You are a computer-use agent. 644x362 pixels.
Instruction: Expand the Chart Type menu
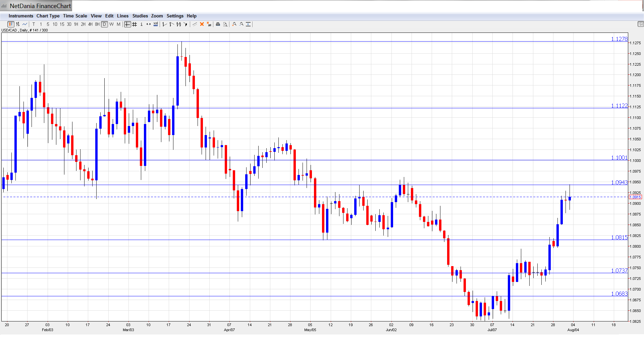pos(48,16)
